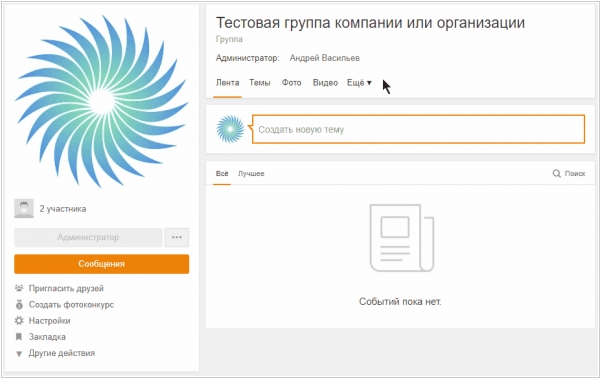Image resolution: width=600 pixels, height=378 pixels.
Task: Open the three-dots button beside Администратор
Action: point(177,237)
